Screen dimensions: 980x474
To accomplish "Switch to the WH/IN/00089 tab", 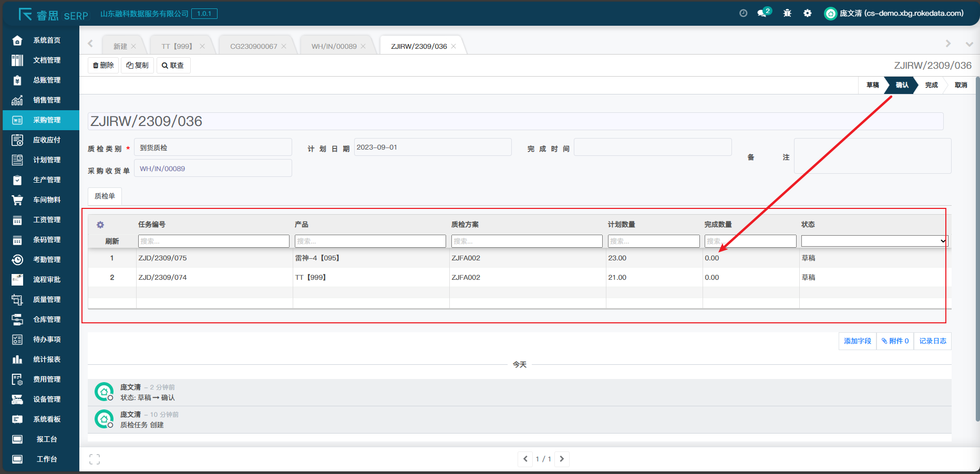I will pos(334,46).
